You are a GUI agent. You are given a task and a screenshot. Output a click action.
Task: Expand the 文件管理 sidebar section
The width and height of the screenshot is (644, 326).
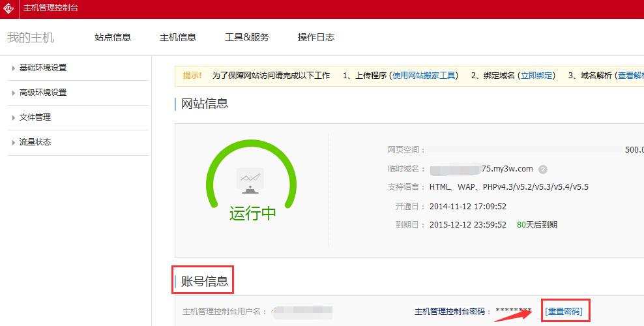click(35, 117)
